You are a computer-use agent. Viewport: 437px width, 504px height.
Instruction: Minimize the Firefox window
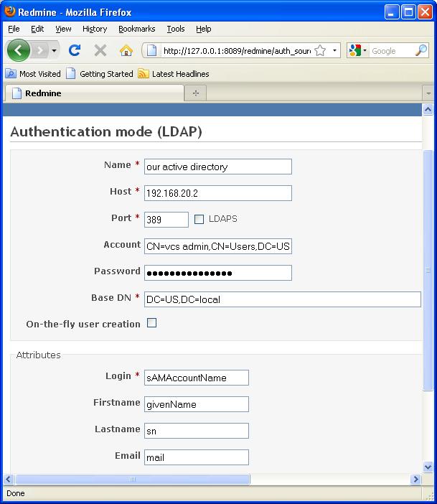(391, 12)
